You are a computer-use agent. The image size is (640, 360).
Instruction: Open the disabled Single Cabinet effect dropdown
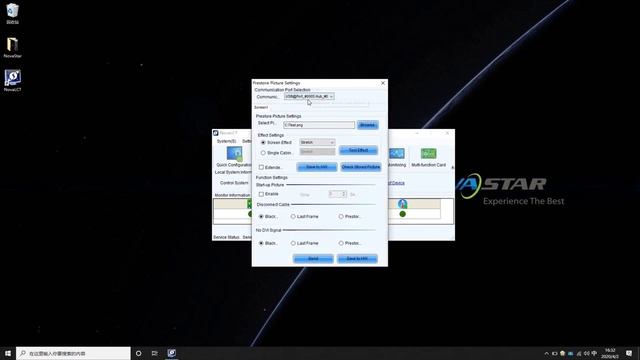317,151
